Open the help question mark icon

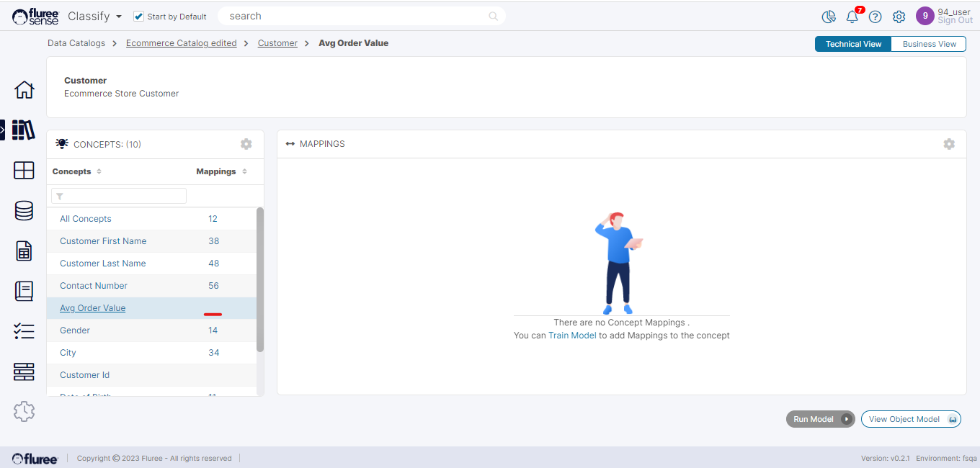[875, 17]
